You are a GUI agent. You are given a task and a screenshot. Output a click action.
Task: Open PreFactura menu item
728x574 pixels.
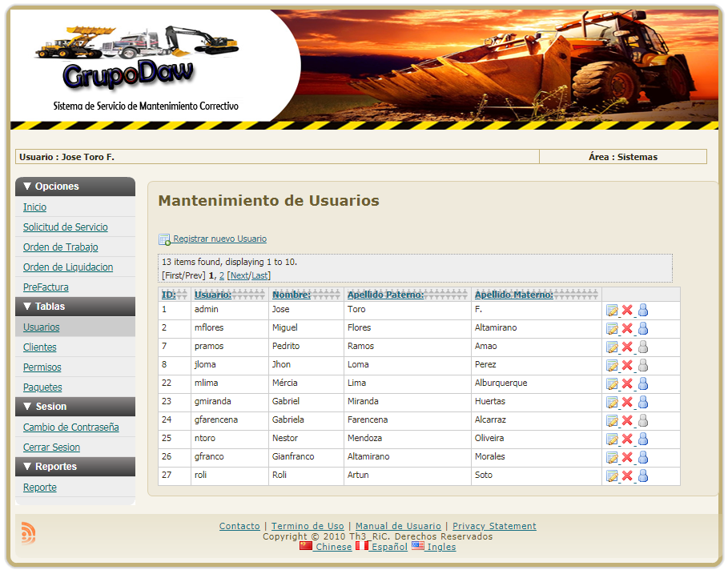click(46, 287)
